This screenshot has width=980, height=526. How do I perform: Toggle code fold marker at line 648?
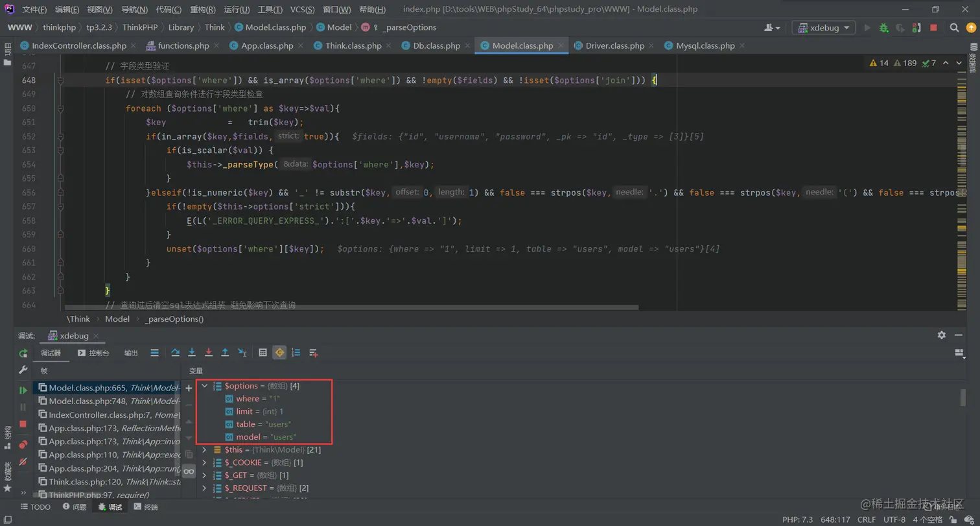(x=60, y=80)
